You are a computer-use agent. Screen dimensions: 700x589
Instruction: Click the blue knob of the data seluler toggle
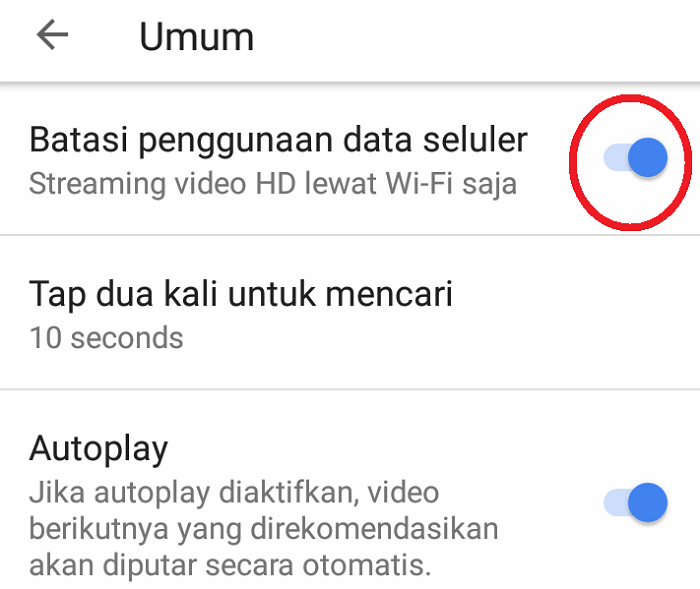pos(648,157)
